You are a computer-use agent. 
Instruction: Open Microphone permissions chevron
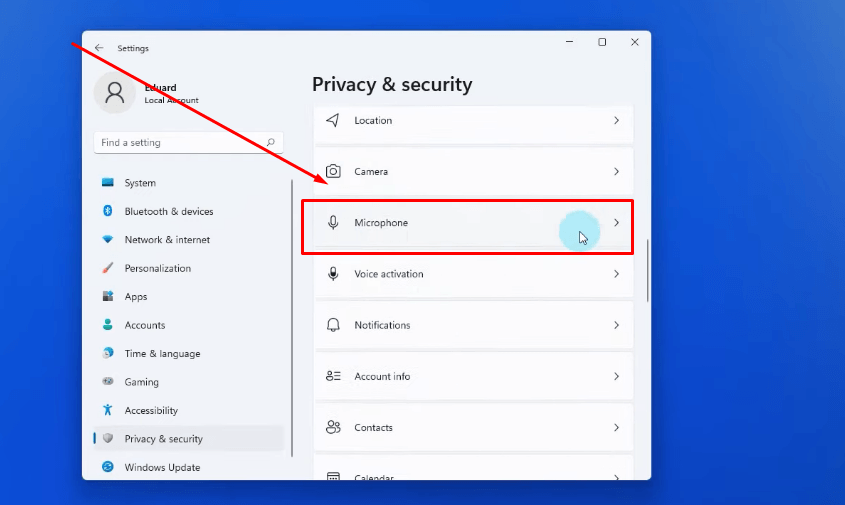(617, 223)
